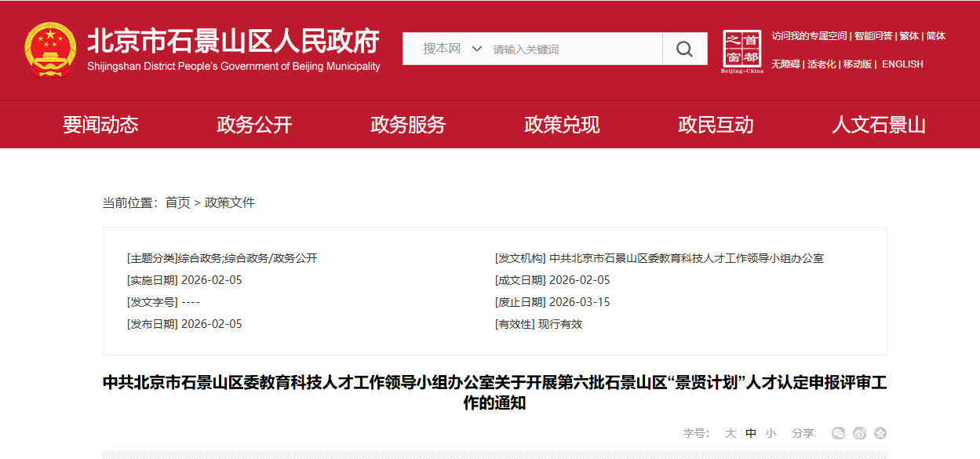Click the star favorite share icon

[x=880, y=433]
